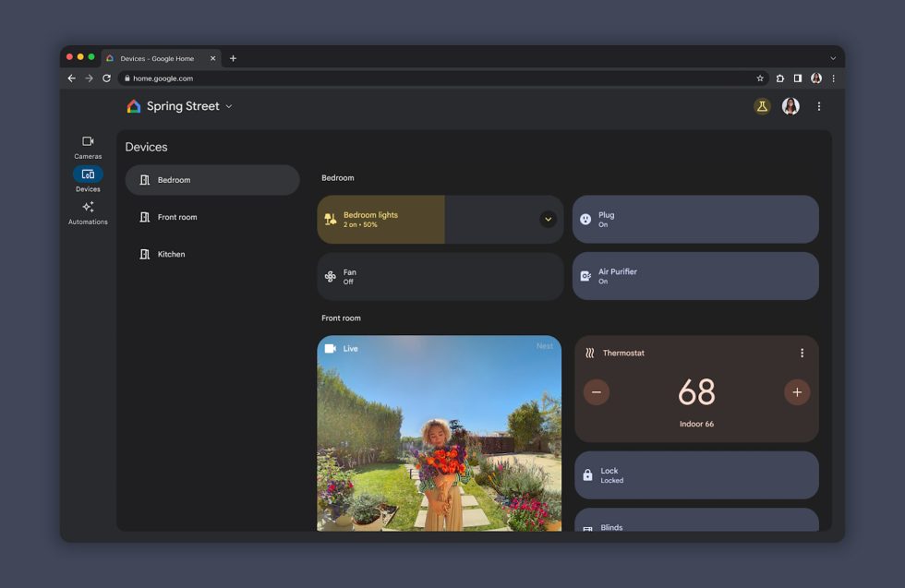Click the padlock icon on the Lock tile

tap(588, 474)
